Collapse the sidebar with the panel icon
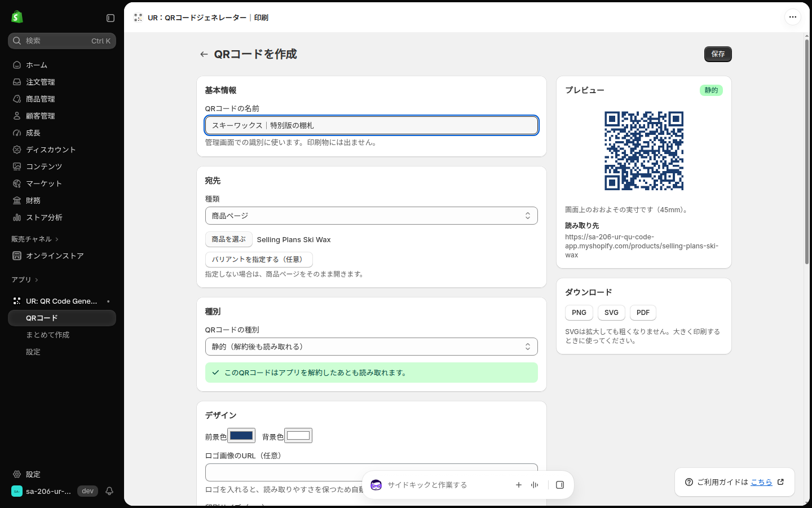Viewport: 812px width, 508px height. pos(111,18)
